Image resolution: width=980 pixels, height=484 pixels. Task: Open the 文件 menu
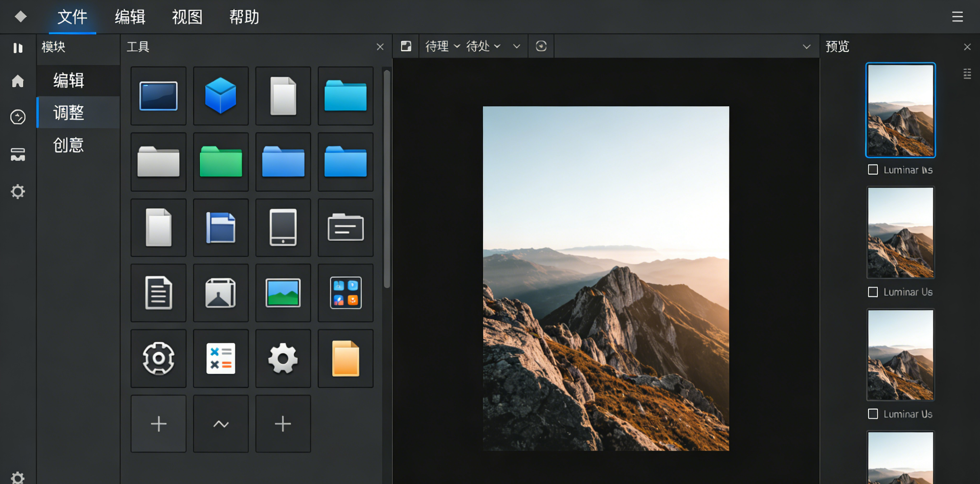point(72,17)
